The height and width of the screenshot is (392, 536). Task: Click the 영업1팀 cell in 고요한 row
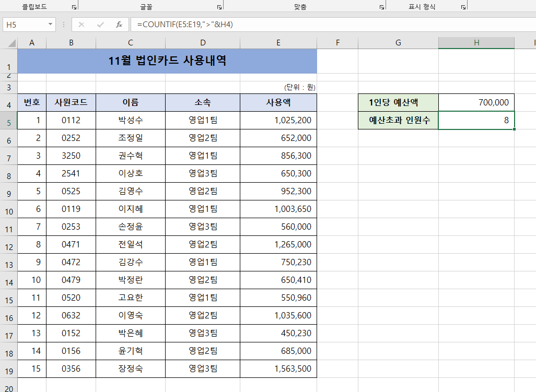203,298
